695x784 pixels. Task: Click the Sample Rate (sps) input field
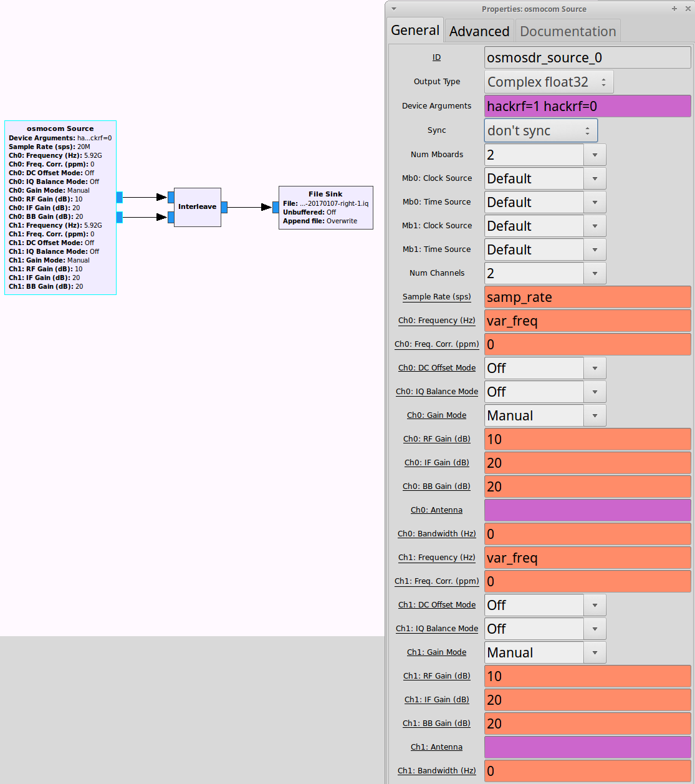coord(587,297)
